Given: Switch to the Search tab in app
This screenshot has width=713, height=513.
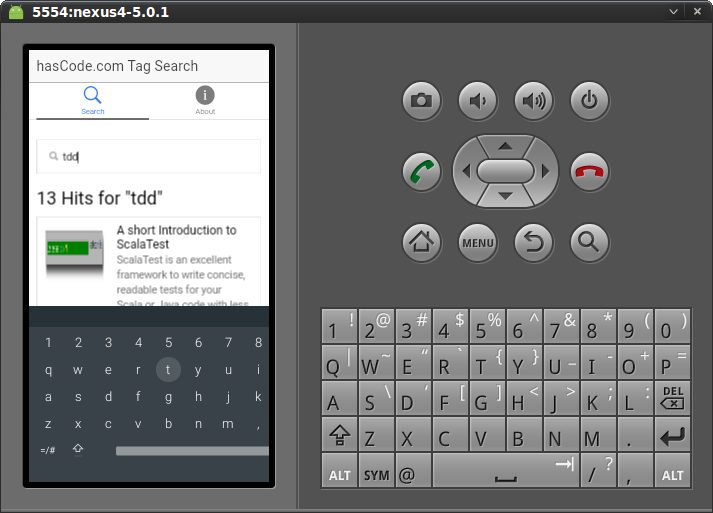Looking at the screenshot, I should (x=93, y=101).
